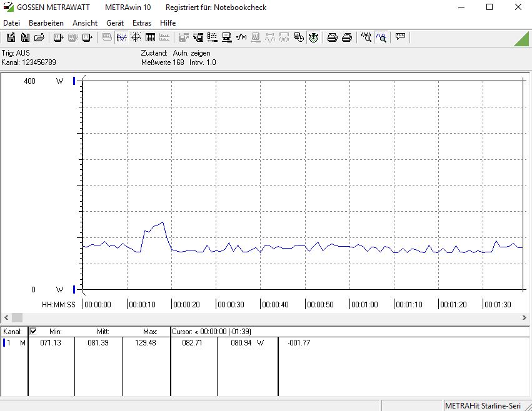Click the Cursor 00:00:00 (-01:39) header
The image size is (532, 411).
click(x=212, y=332)
